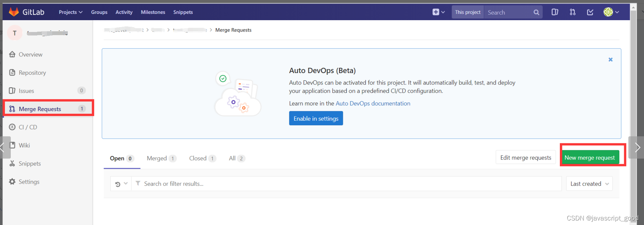Click the CI / CD rocket icon

pyautogui.click(x=12, y=127)
